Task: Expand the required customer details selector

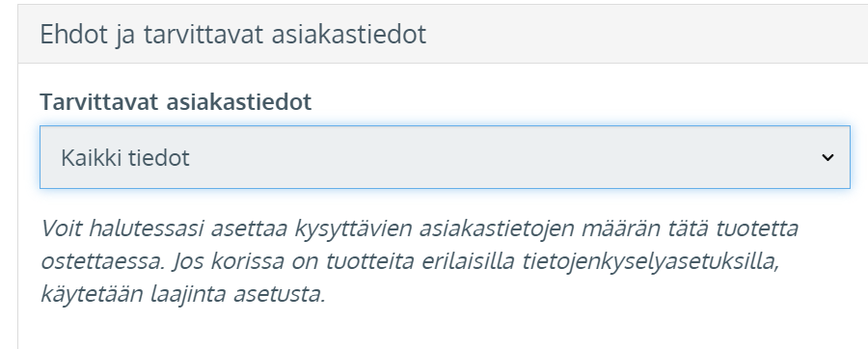Action: pos(445,157)
